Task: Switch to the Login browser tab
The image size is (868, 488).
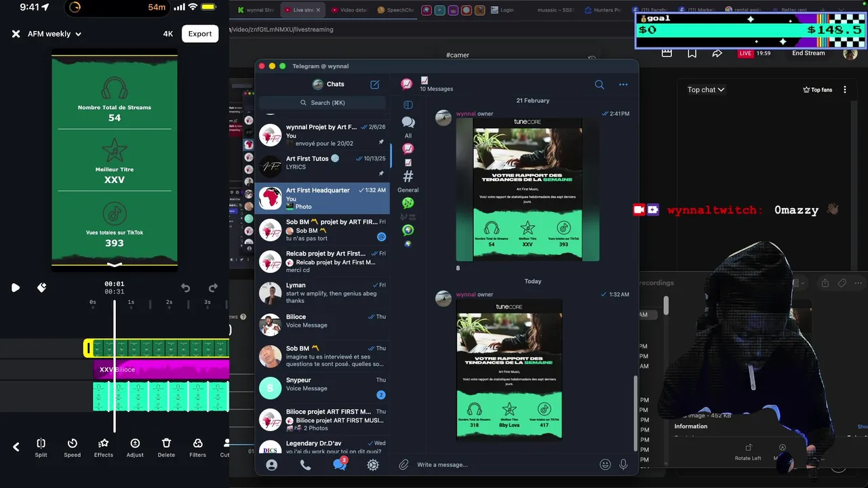Action: pos(502,10)
